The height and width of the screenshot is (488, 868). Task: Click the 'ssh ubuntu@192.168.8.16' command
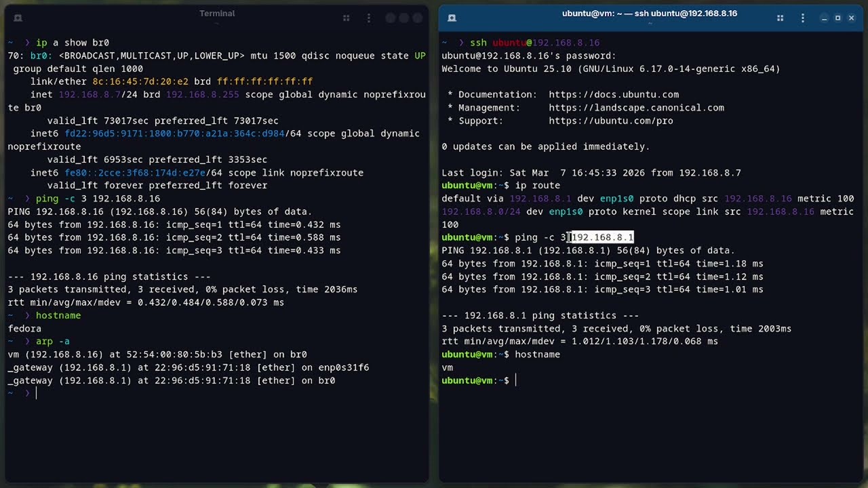point(535,43)
